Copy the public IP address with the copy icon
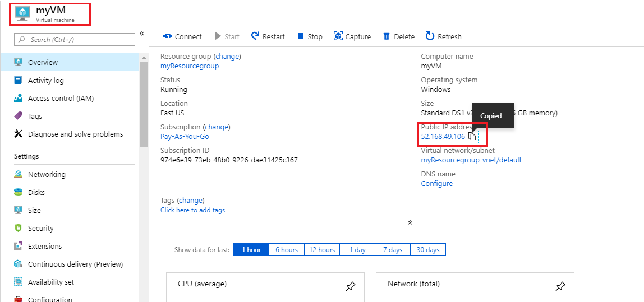This screenshot has width=644, height=302. 472,136
